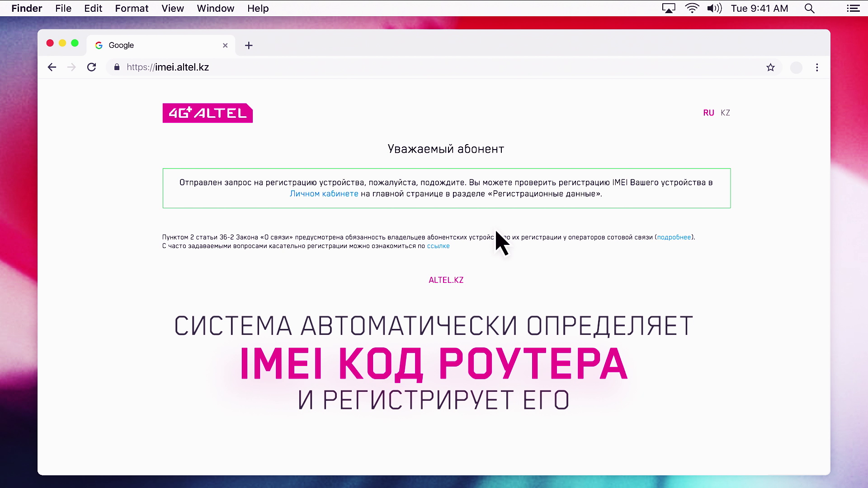The width and height of the screenshot is (868, 488).
Task: Close the Google tab
Action: coord(225,45)
